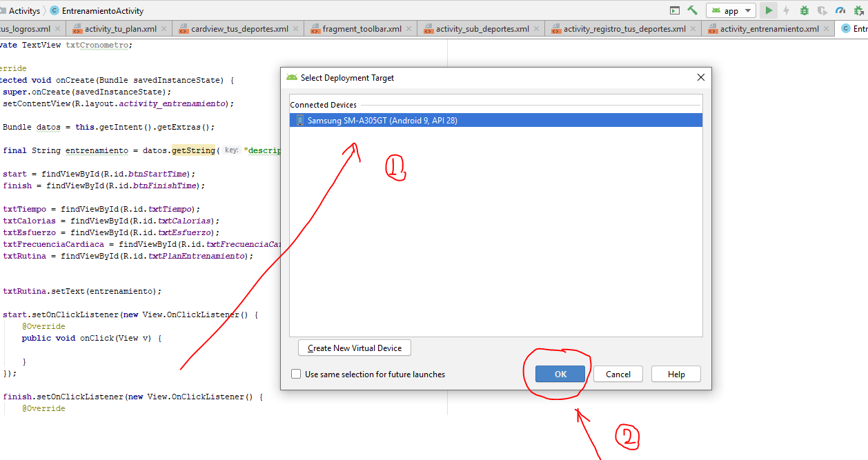Viewport: 868px width, 460px height.
Task: Open Help in deployment dialog
Action: tap(676, 374)
